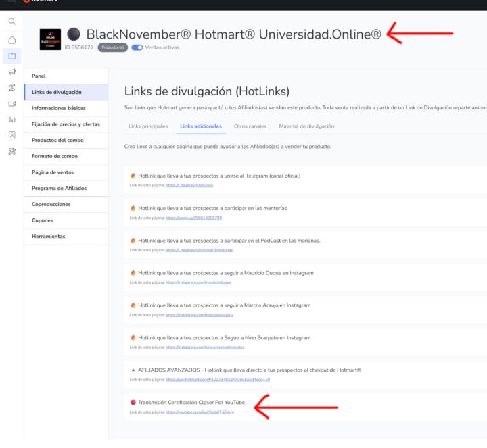The image size is (487, 448).
Task: Select Material de divulgación tab
Action: click(x=306, y=126)
